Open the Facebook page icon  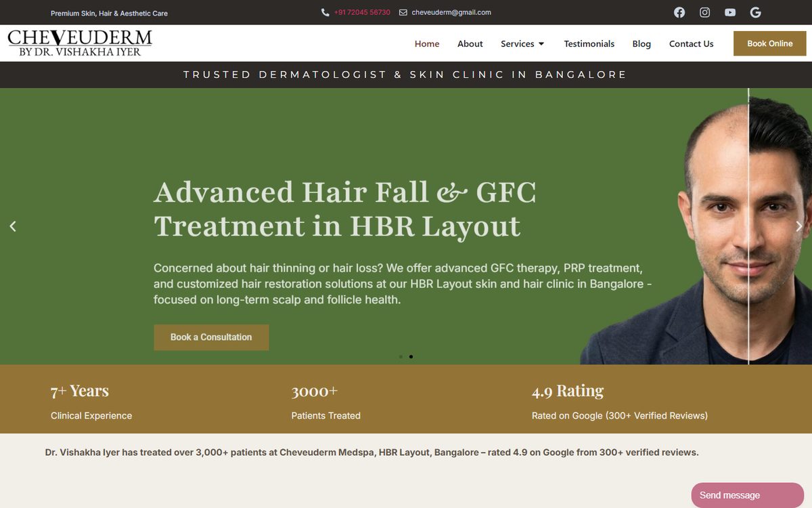tap(679, 12)
